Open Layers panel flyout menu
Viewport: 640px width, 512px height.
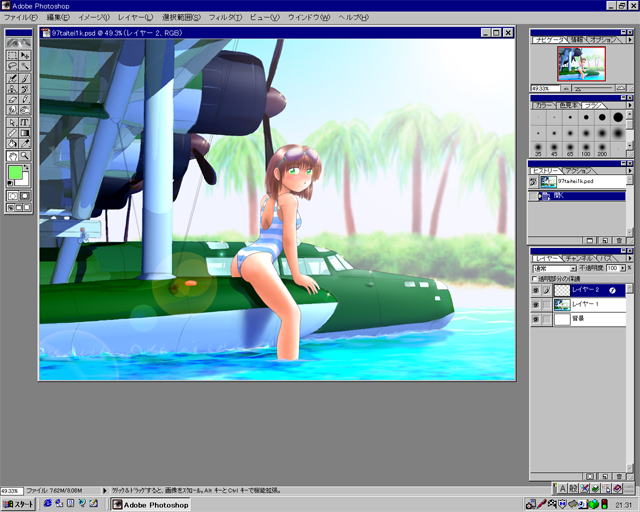point(629,258)
